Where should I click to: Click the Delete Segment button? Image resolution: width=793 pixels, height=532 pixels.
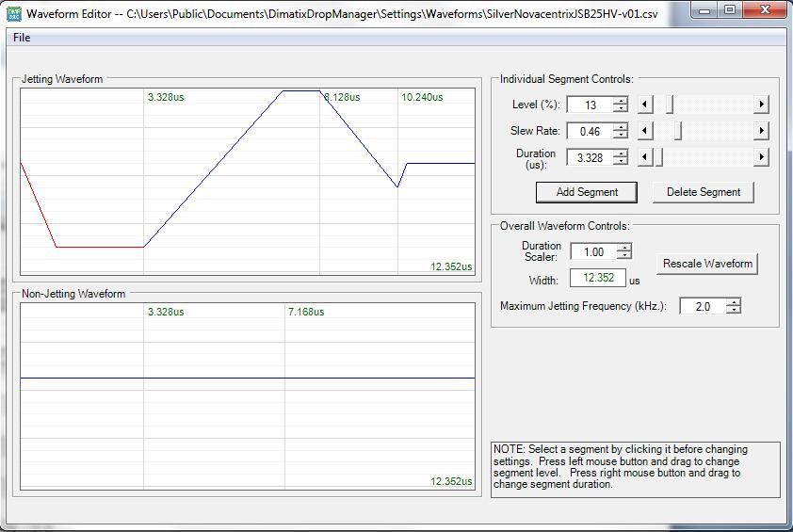(x=703, y=192)
